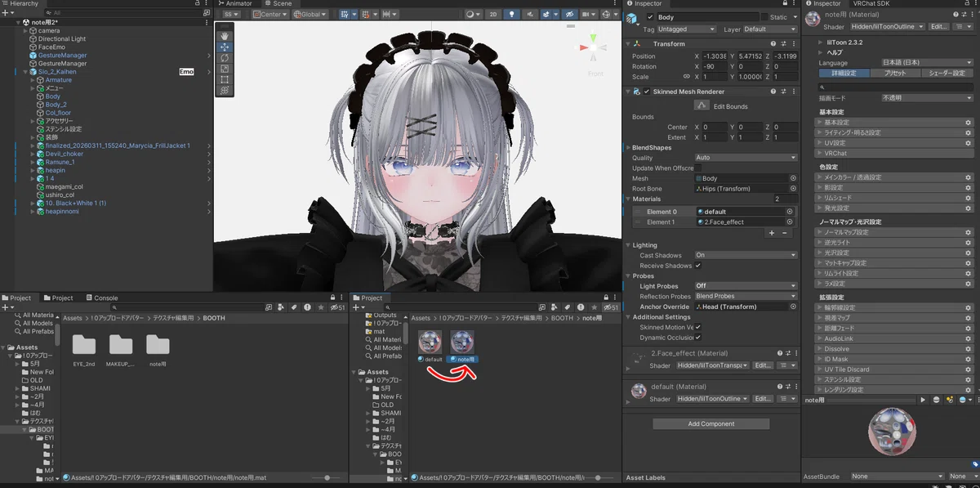
Task: Click Edit button for note用 material shader
Action: 940,27
